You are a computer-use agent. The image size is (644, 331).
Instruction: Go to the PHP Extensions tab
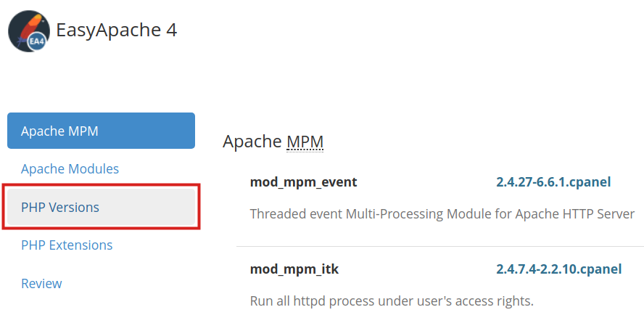click(67, 245)
